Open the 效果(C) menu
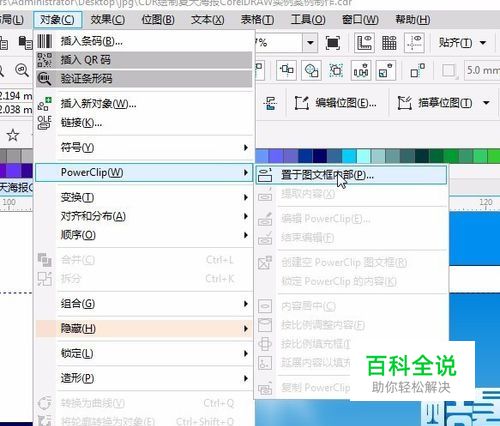 point(108,20)
